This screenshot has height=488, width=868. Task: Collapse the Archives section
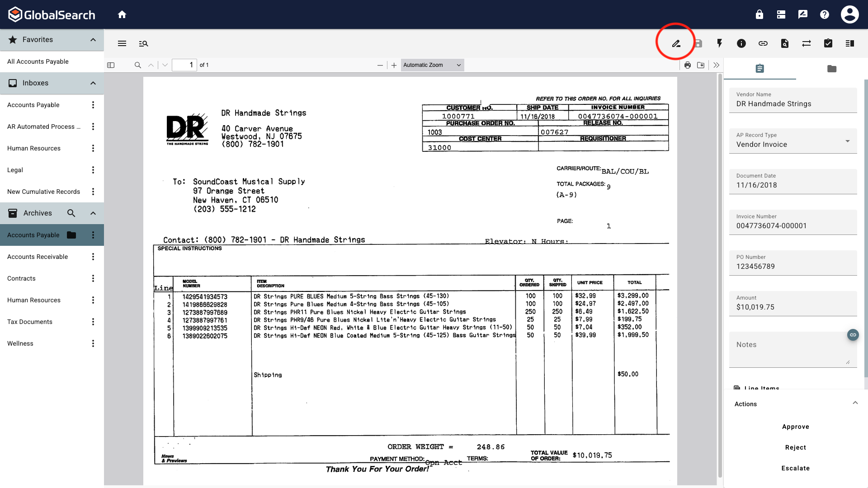(93, 213)
